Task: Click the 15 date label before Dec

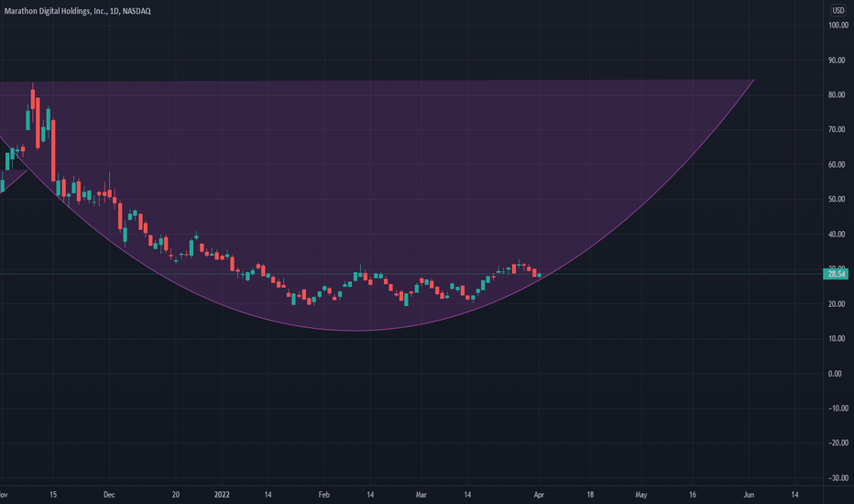Action: 53,495
